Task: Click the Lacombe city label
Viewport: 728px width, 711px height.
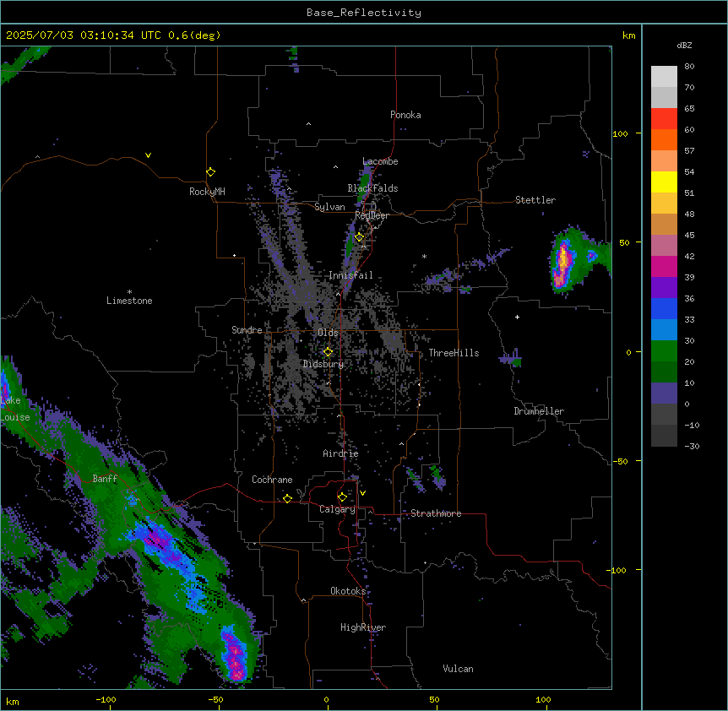Action: (x=380, y=161)
